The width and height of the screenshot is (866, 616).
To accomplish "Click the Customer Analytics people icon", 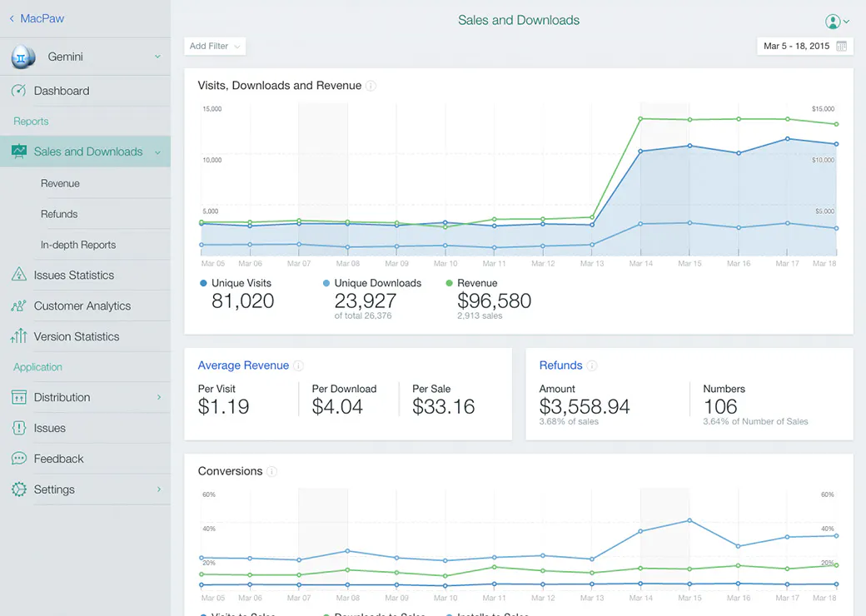I will (x=19, y=306).
